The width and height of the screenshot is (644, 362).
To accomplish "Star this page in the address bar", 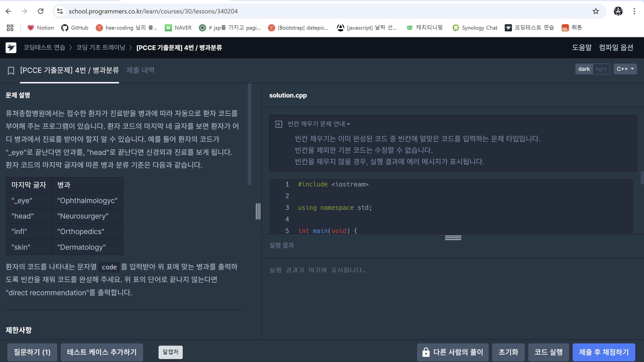I will point(596,11).
